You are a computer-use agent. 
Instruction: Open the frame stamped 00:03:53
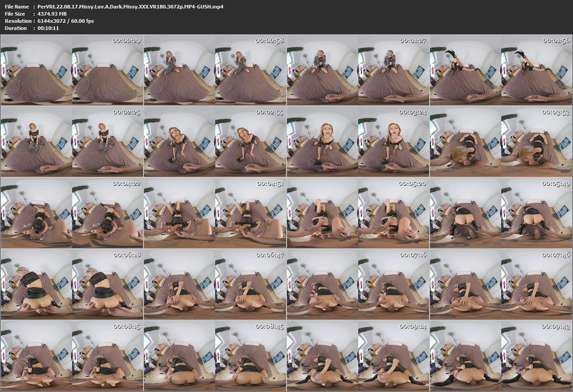tap(501, 141)
